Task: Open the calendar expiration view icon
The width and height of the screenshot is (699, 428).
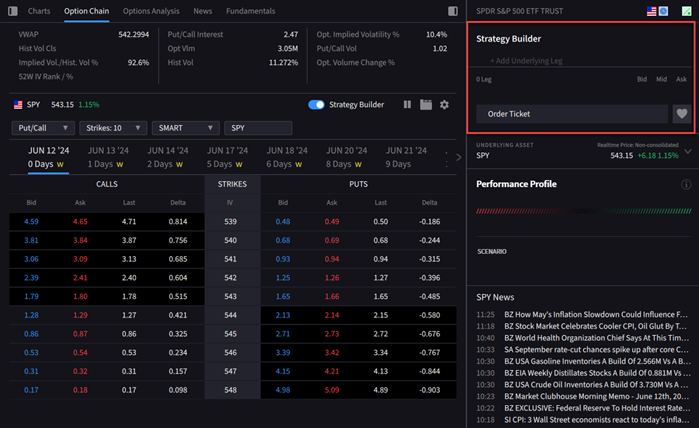Action: coord(426,104)
